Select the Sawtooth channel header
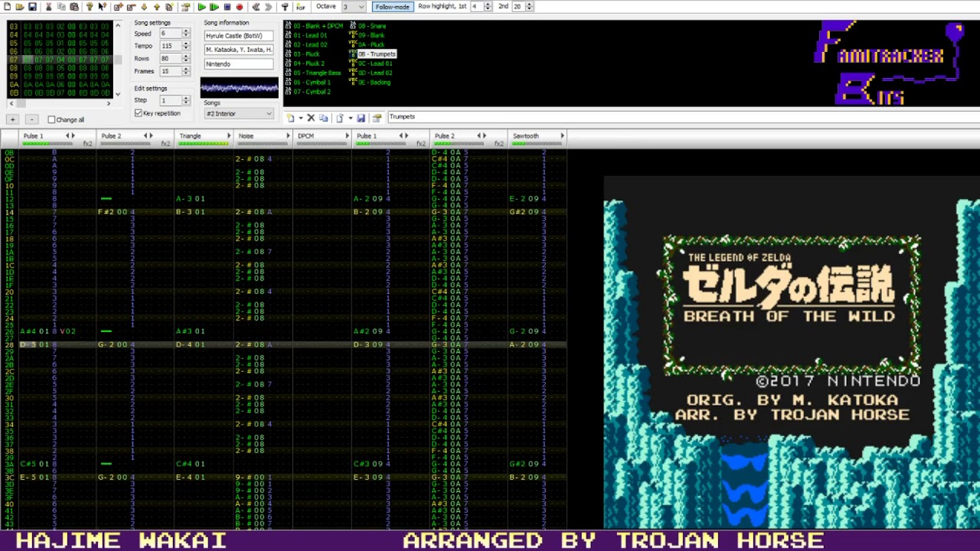This screenshot has width=980, height=551. [x=537, y=139]
